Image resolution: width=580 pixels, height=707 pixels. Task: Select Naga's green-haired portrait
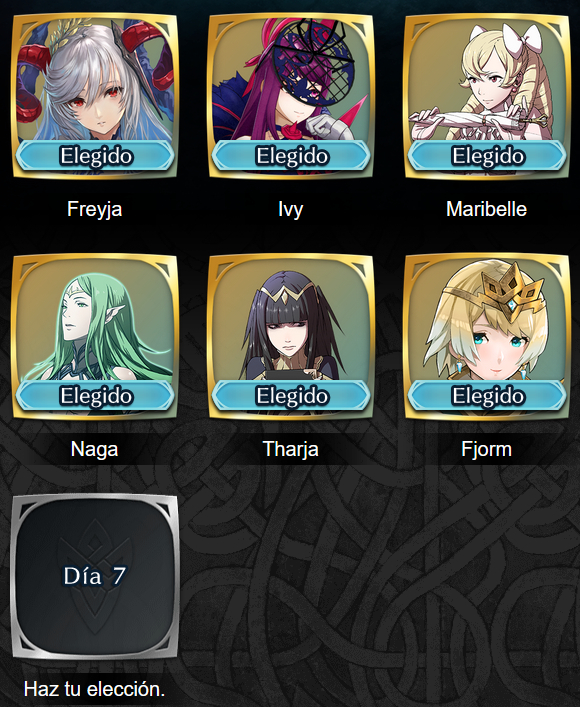click(x=95, y=336)
